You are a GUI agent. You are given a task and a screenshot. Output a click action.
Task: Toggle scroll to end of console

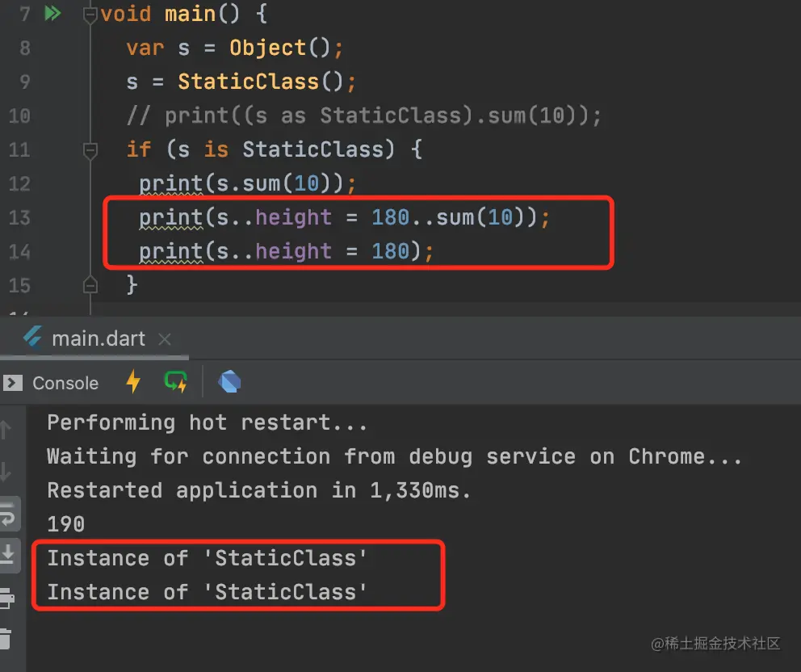[9, 555]
